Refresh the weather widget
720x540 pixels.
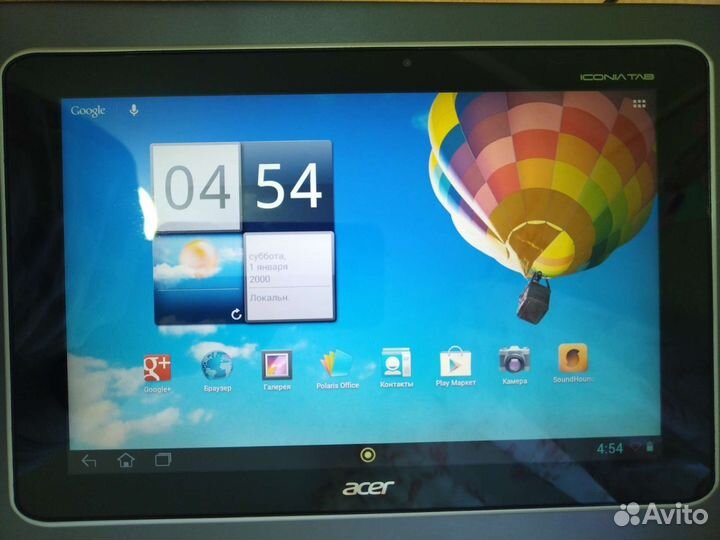(236, 314)
